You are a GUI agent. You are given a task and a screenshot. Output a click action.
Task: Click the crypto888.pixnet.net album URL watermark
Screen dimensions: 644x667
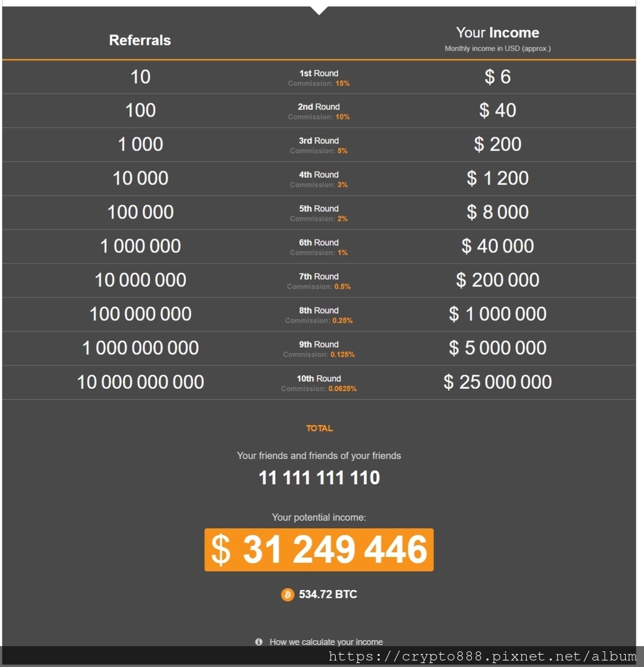click(x=482, y=657)
